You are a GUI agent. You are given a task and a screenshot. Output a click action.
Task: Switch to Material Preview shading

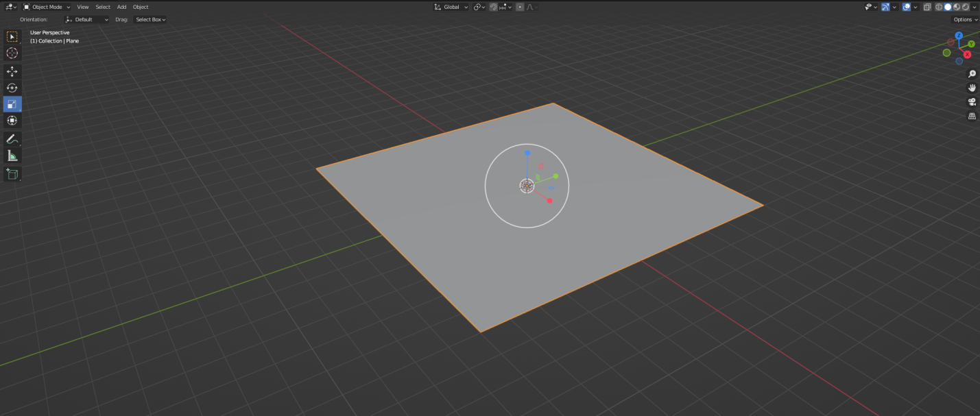click(x=957, y=7)
